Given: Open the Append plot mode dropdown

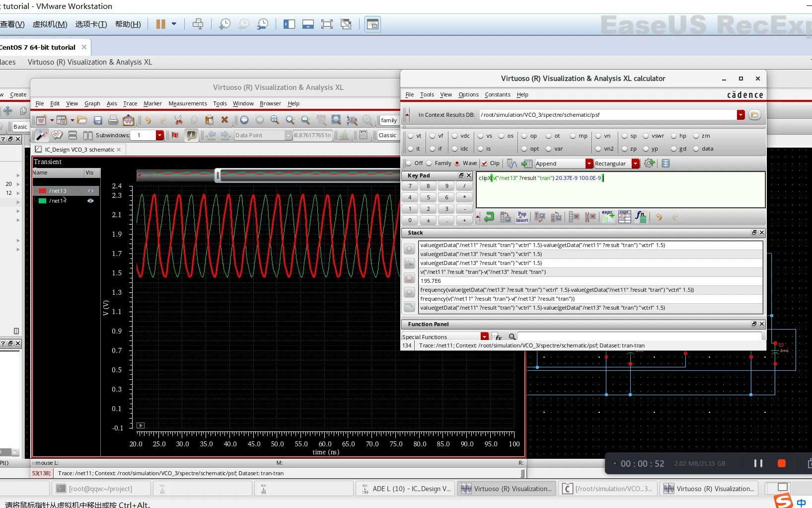Looking at the screenshot, I should (x=589, y=164).
